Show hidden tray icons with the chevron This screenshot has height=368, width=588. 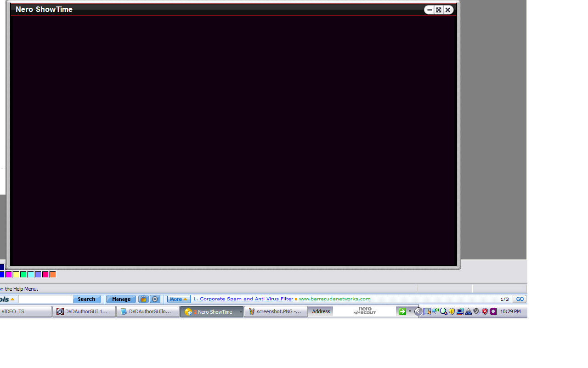(418, 311)
